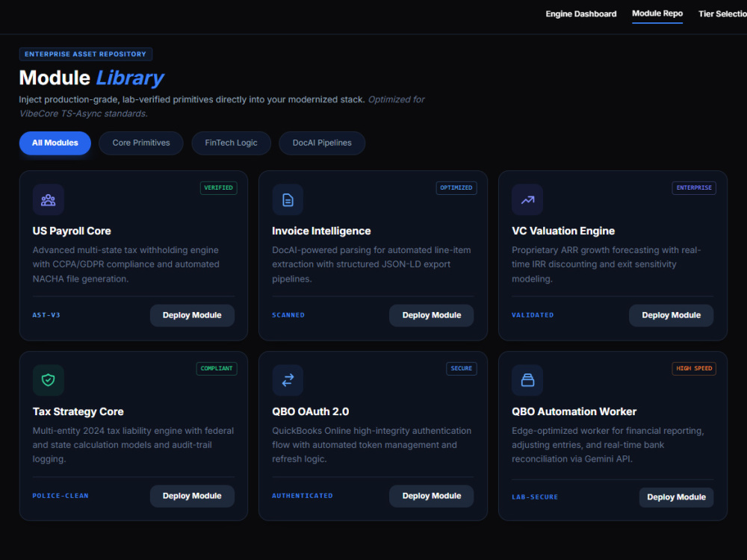Screen dimensions: 747x560
Task: Click the VALIDATED status label
Action: click(x=533, y=315)
